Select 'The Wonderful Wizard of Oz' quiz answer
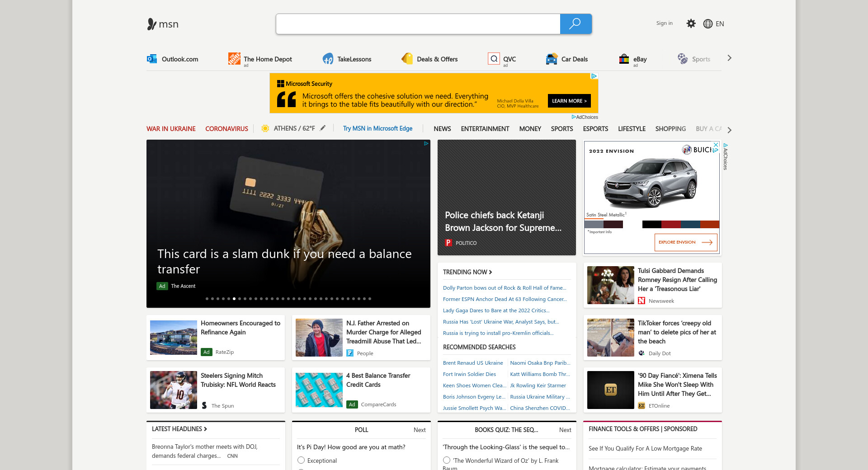Viewport: 868px width, 470px height. point(447,460)
